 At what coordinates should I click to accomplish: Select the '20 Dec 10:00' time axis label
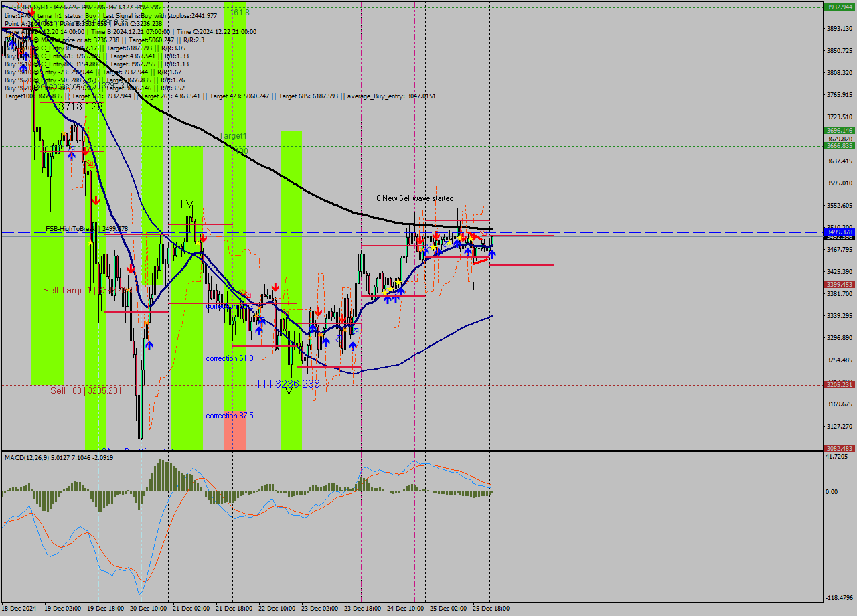pyautogui.click(x=148, y=609)
